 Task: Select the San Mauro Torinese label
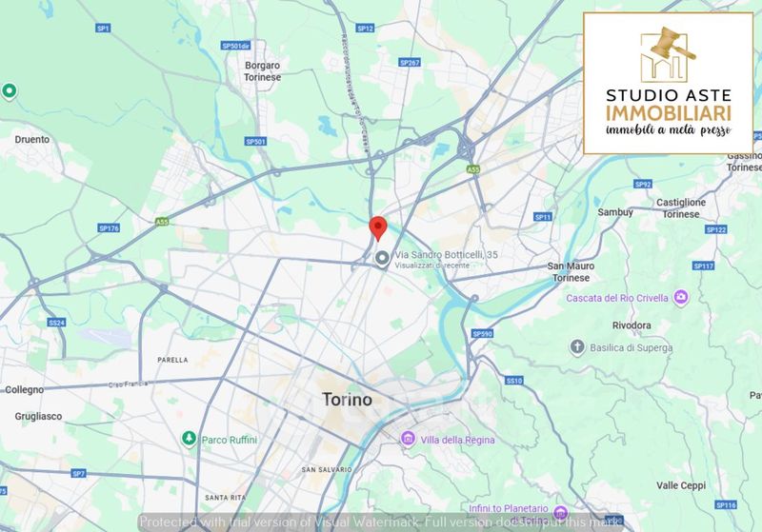571,272
